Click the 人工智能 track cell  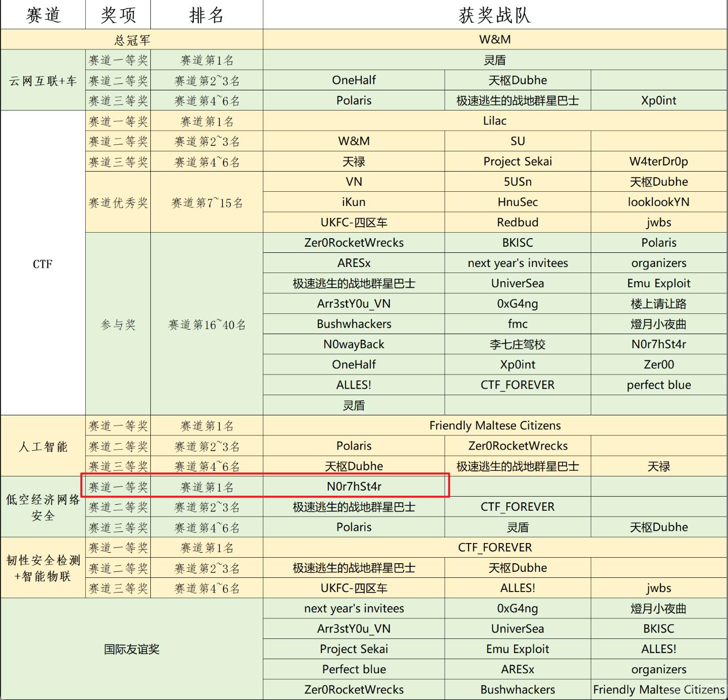[43, 447]
